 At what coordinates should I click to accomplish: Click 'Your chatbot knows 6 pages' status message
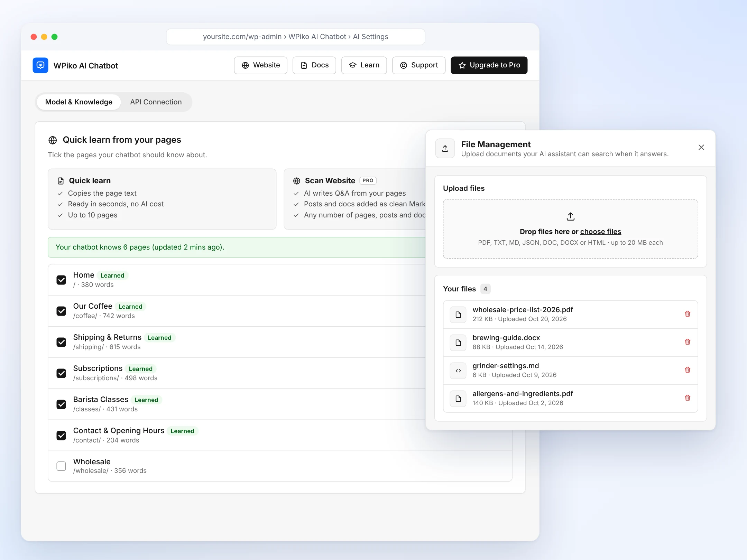[x=140, y=247]
